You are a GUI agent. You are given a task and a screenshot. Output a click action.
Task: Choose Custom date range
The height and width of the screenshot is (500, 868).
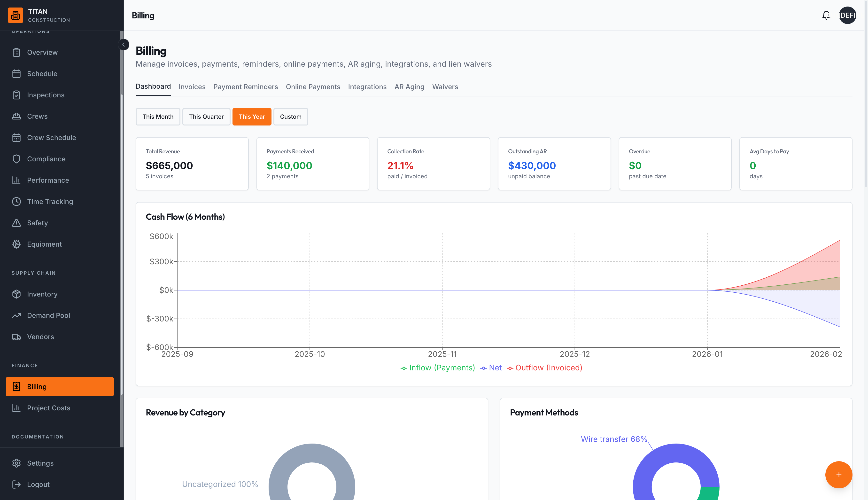[290, 117]
